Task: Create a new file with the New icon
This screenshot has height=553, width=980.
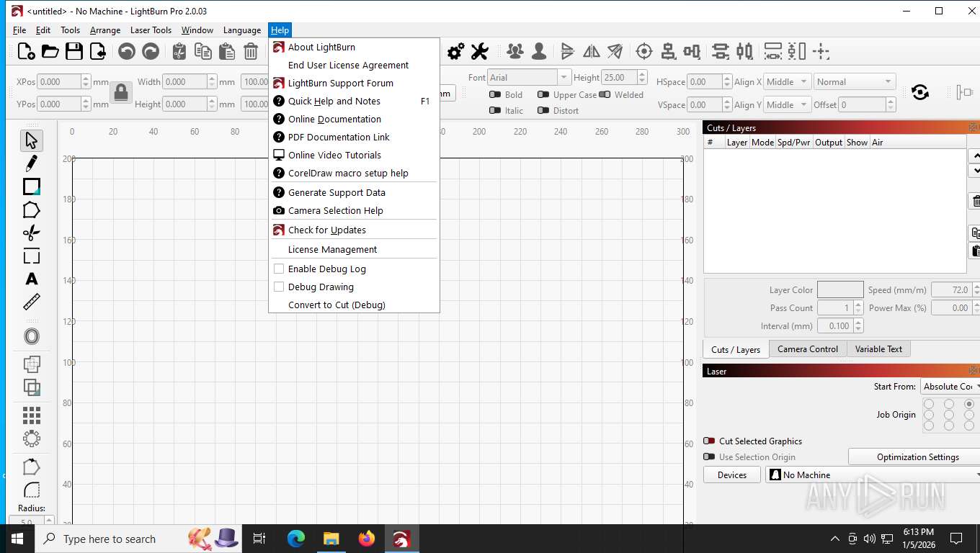Action: pyautogui.click(x=26, y=51)
